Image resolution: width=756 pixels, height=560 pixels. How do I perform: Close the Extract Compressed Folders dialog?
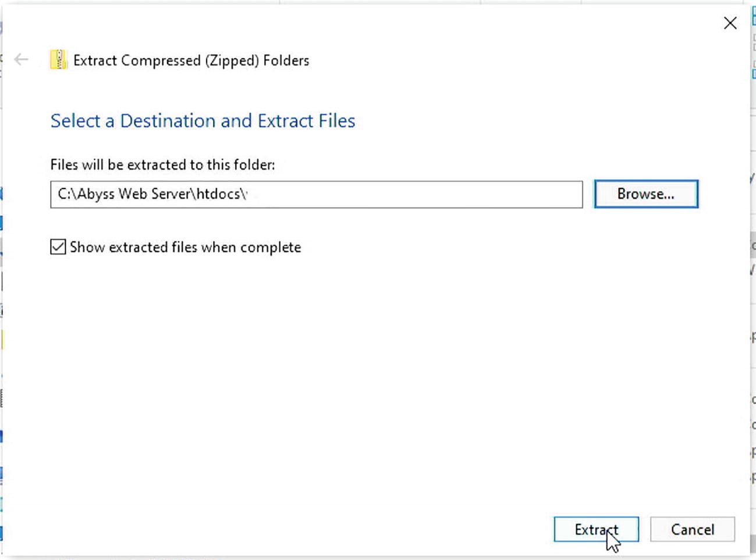tap(730, 23)
